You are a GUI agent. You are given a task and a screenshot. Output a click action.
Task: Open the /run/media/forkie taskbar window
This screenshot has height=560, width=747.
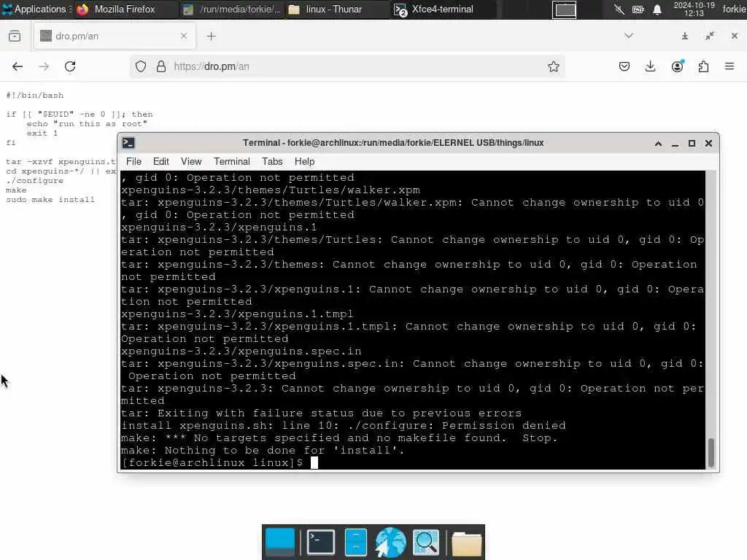pos(233,9)
